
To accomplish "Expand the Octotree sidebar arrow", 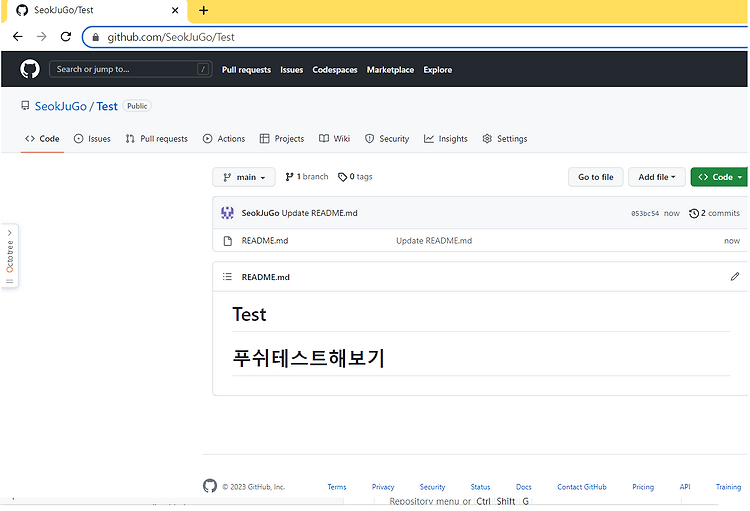I will (10, 233).
